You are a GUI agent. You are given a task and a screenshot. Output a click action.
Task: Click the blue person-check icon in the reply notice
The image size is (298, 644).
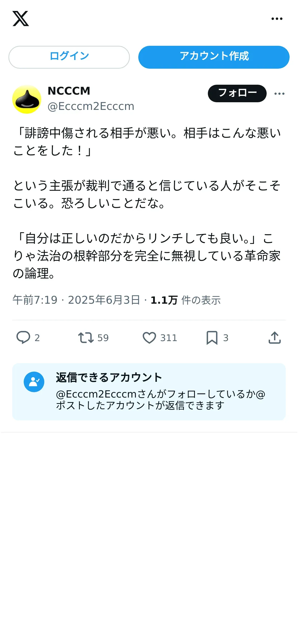coord(34,382)
